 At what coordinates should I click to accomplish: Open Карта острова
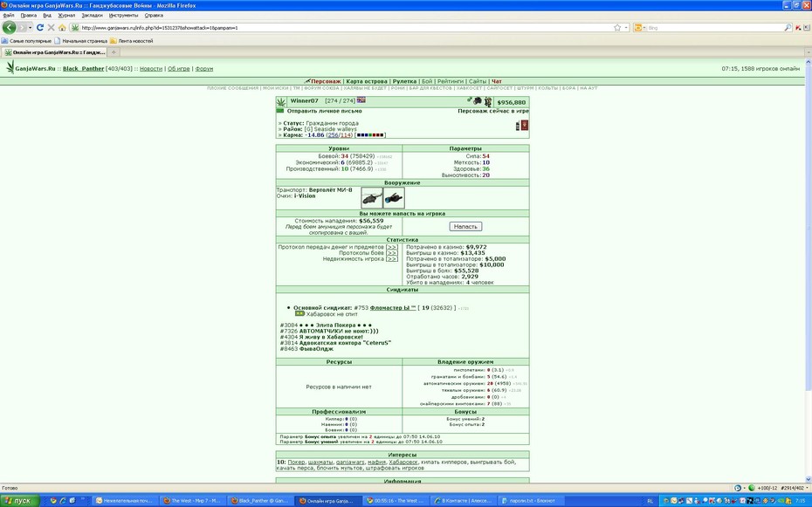pos(367,82)
